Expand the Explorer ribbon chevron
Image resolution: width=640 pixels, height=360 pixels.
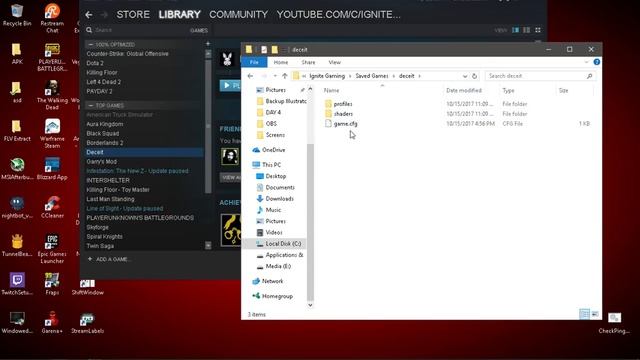(x=586, y=62)
